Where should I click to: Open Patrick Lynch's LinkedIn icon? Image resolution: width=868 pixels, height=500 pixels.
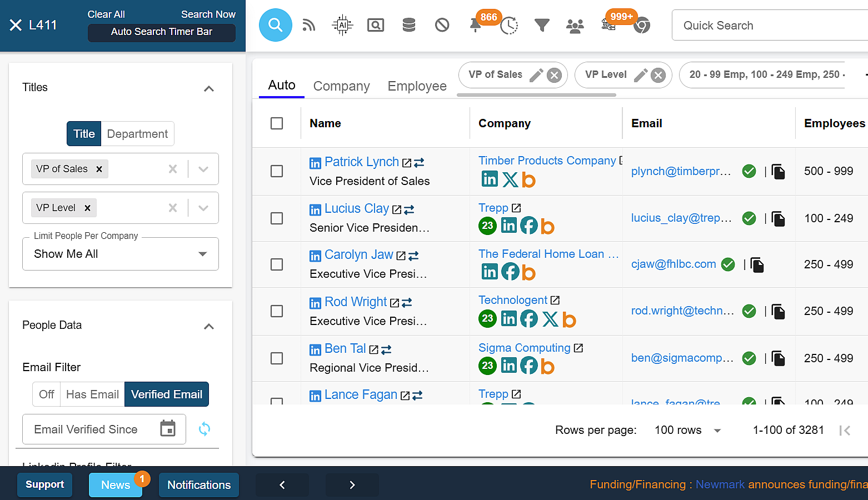tap(315, 163)
